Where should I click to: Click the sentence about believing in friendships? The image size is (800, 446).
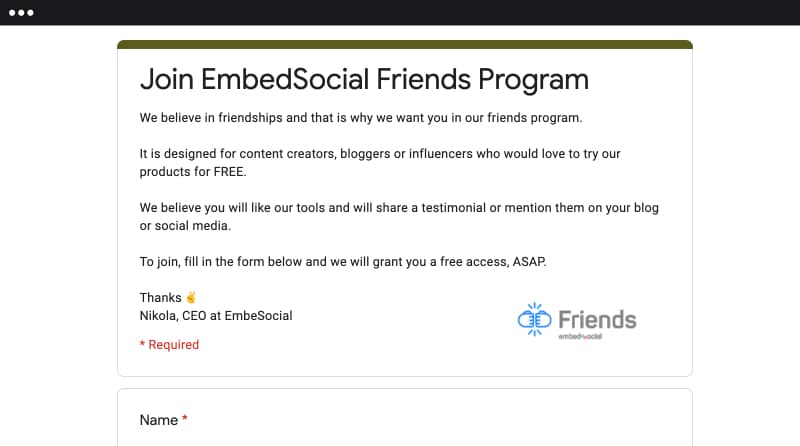[x=361, y=118]
